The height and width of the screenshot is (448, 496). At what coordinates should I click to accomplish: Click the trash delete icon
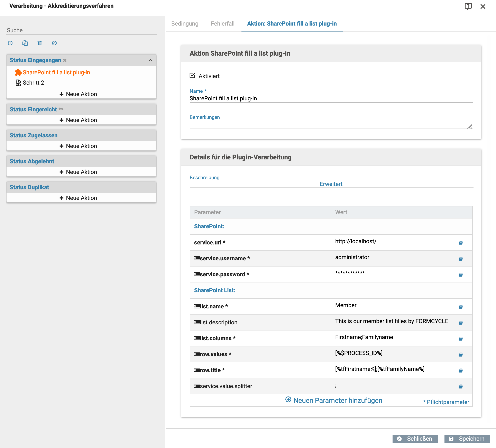click(x=40, y=43)
